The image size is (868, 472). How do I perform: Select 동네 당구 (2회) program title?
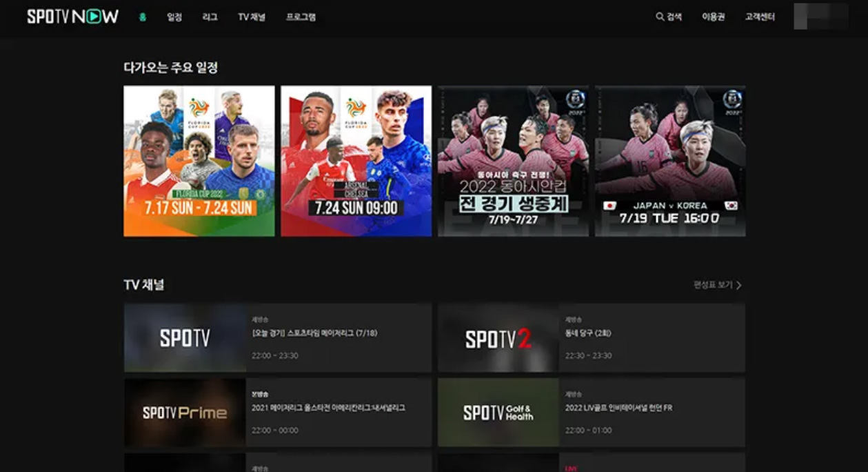[588, 333]
